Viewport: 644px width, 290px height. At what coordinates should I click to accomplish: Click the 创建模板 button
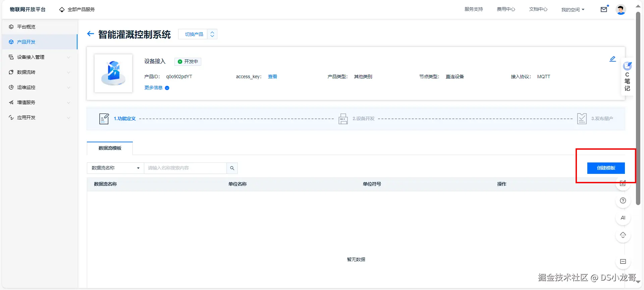click(606, 168)
